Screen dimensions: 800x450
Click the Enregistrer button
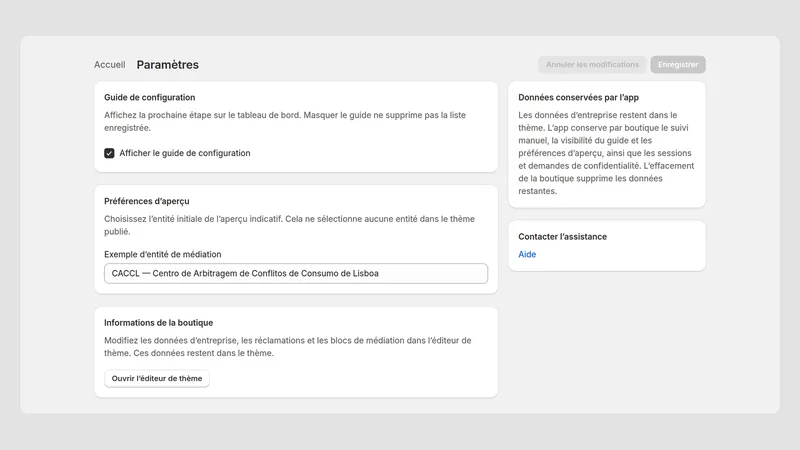pyautogui.click(x=678, y=65)
